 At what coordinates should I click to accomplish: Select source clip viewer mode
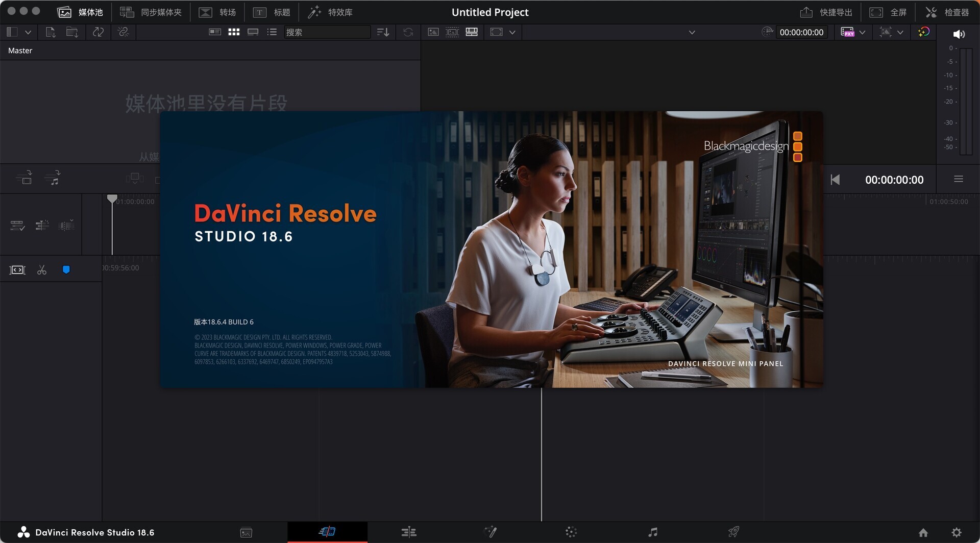pyautogui.click(x=433, y=32)
